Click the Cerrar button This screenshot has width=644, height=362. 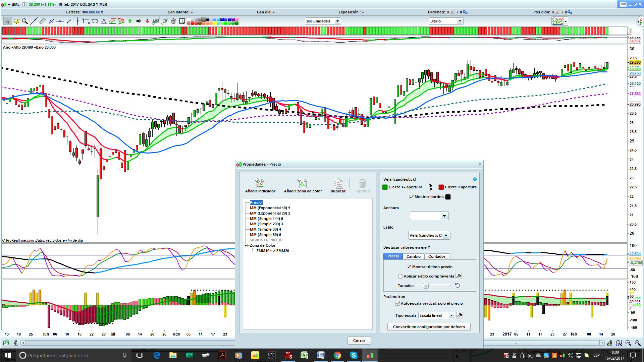pos(359,341)
